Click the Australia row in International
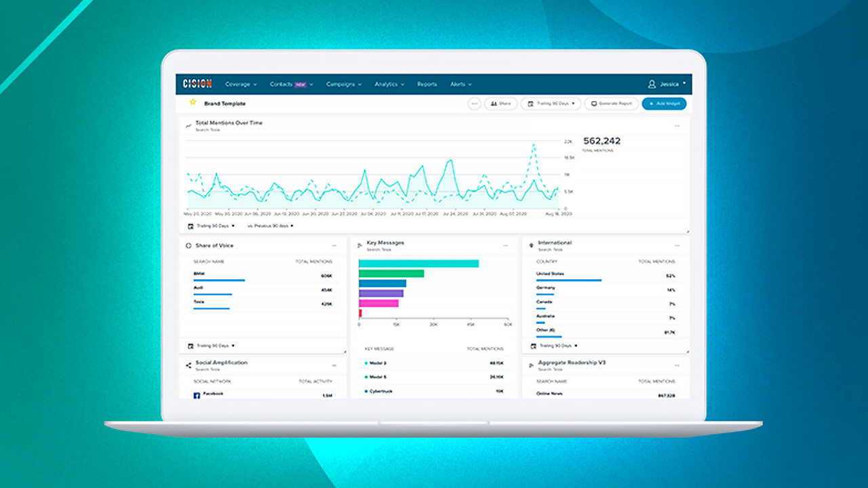This screenshot has height=488, width=868. 605,319
